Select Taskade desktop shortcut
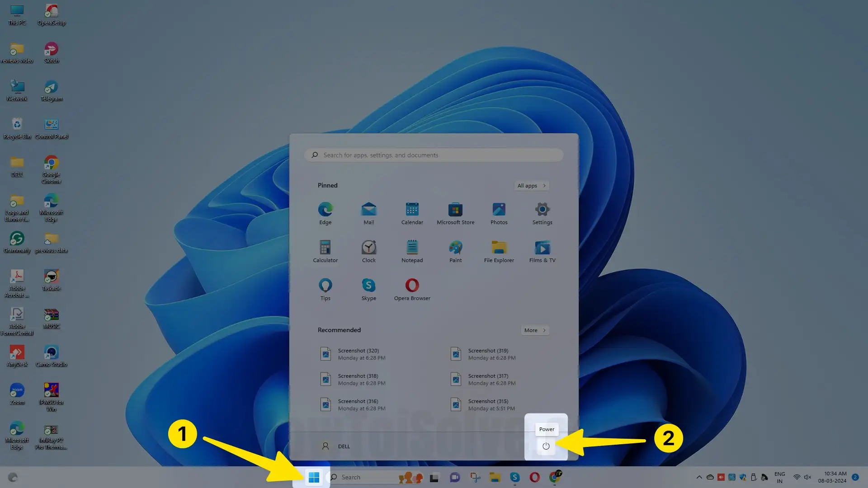 [x=52, y=281]
